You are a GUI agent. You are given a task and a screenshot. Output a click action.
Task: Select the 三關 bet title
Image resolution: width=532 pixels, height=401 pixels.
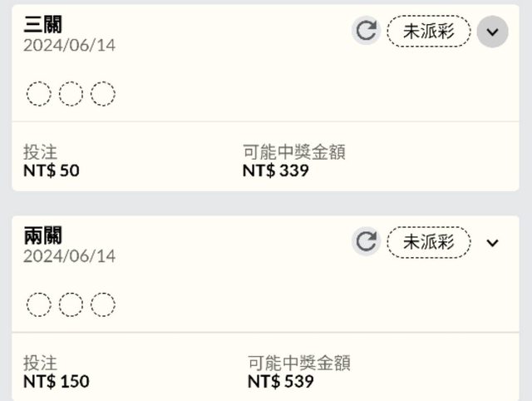point(43,24)
